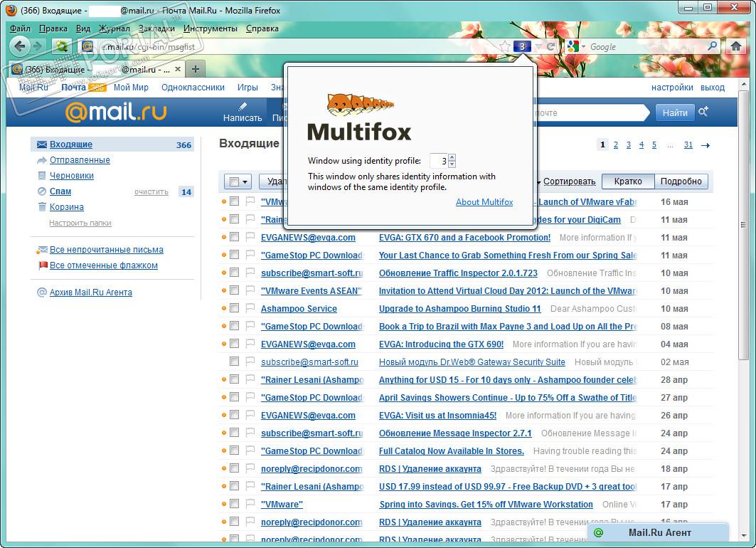Open the Mail.Ru Агент bar
The height and width of the screenshot is (548, 756).
[x=659, y=532]
